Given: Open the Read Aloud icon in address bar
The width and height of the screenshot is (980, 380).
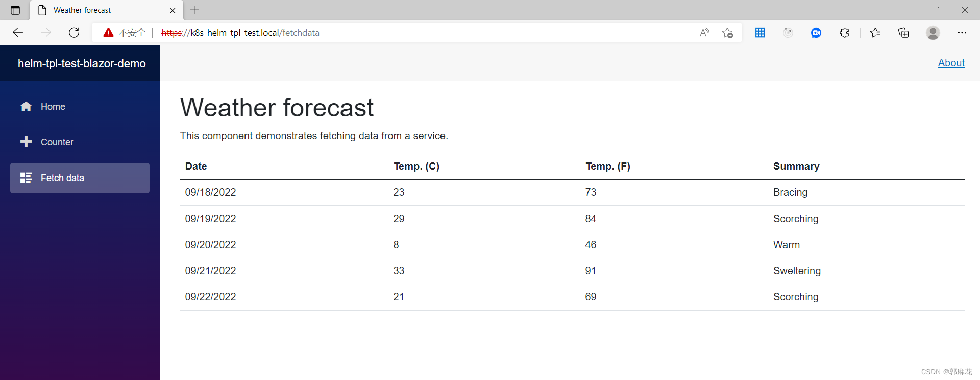Looking at the screenshot, I should (704, 33).
